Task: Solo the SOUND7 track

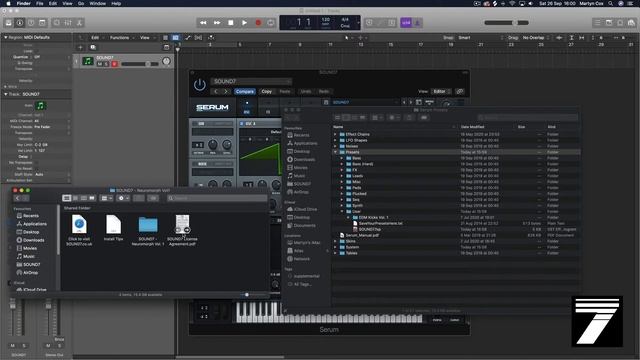Action: pos(107,64)
